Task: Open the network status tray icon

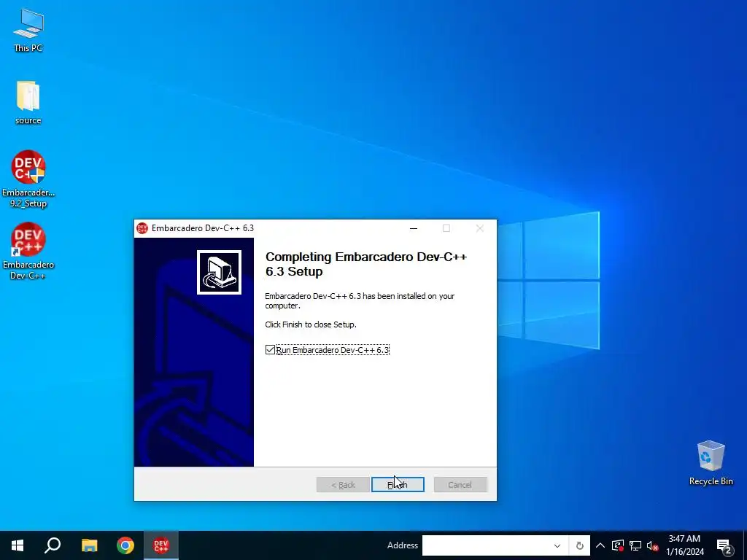Action: [635, 545]
